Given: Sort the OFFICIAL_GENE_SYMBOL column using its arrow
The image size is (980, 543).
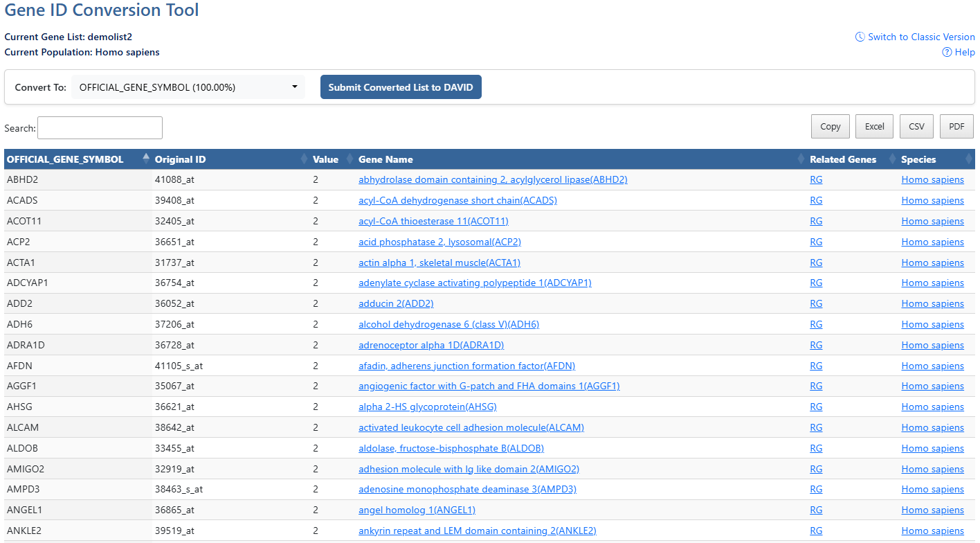Looking at the screenshot, I should pos(145,158).
